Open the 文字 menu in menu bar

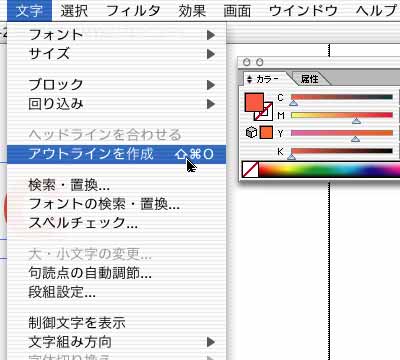(x=29, y=11)
